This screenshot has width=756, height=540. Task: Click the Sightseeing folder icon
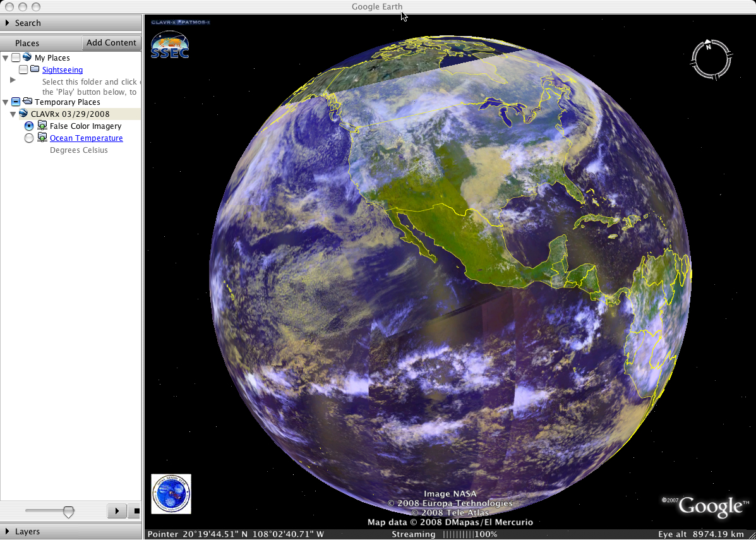coord(35,69)
